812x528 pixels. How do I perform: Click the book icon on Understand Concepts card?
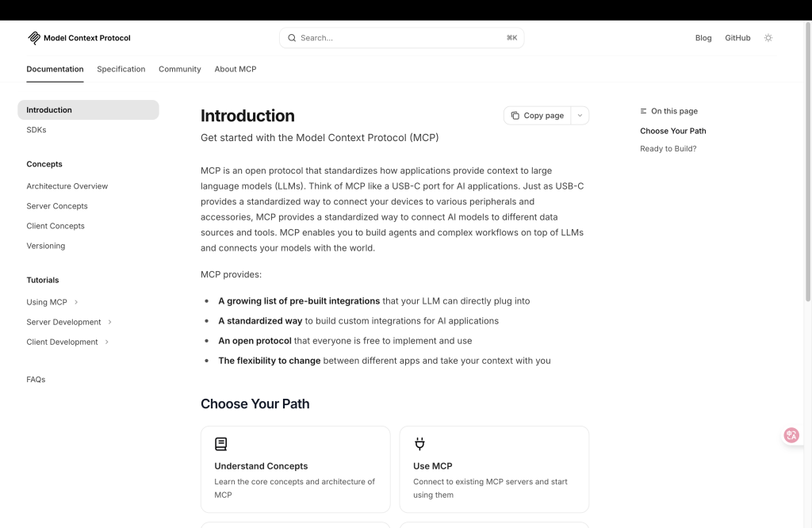pos(221,444)
